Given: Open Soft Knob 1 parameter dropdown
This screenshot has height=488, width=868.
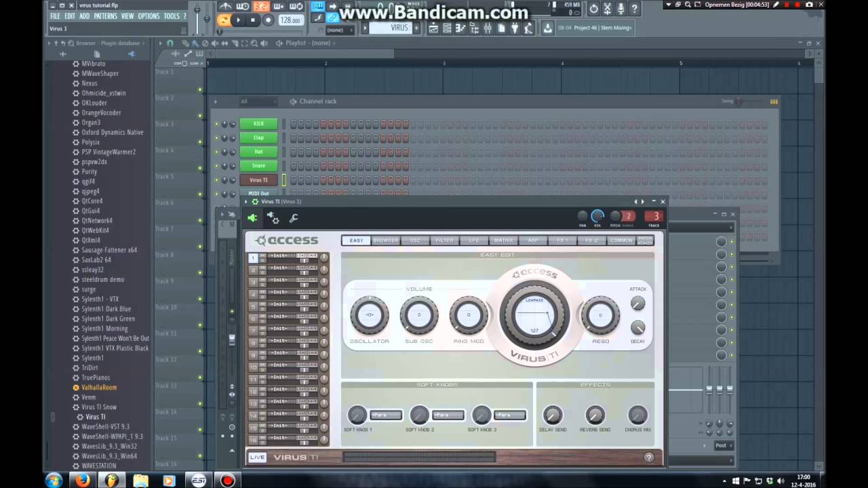Looking at the screenshot, I should pos(386,415).
